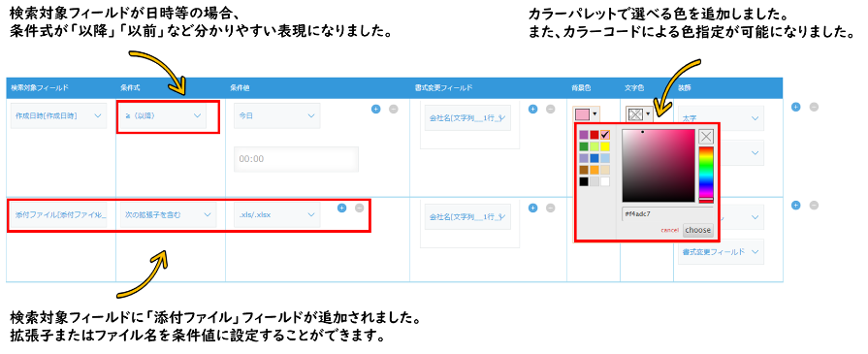Pick the black palette swatch

[584, 181]
